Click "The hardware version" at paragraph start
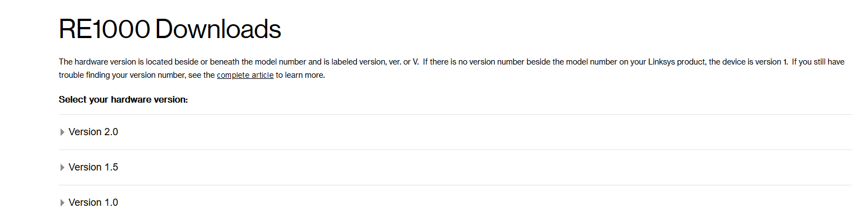The height and width of the screenshot is (224, 868). 97,62
